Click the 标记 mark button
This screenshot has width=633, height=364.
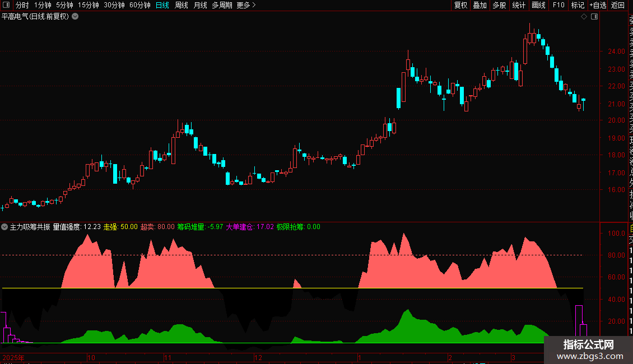(x=578, y=5)
